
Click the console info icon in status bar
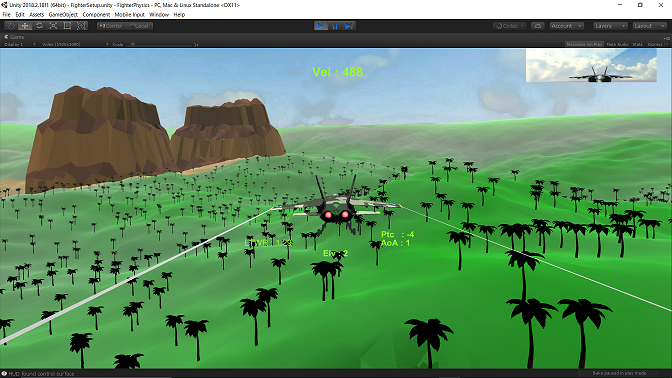(4, 374)
